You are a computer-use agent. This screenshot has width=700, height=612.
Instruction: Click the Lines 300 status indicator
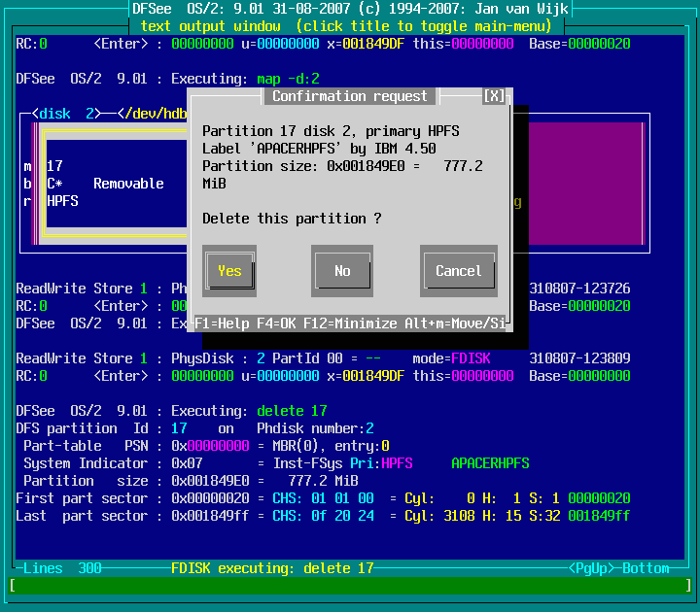point(62,568)
